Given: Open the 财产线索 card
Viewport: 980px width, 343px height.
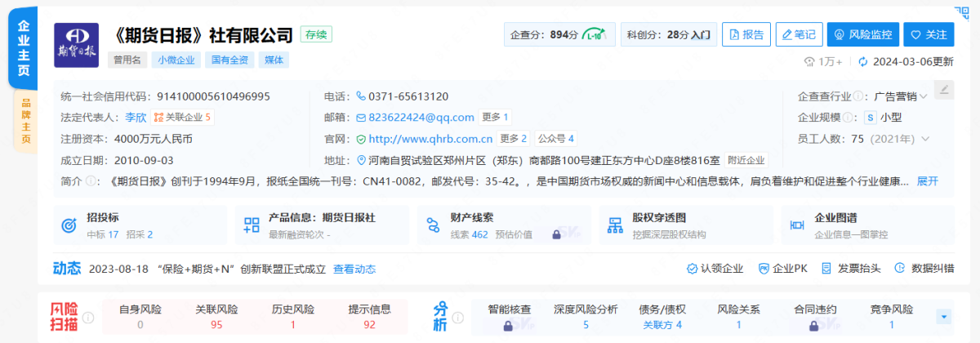Looking at the screenshot, I should click(505, 225).
